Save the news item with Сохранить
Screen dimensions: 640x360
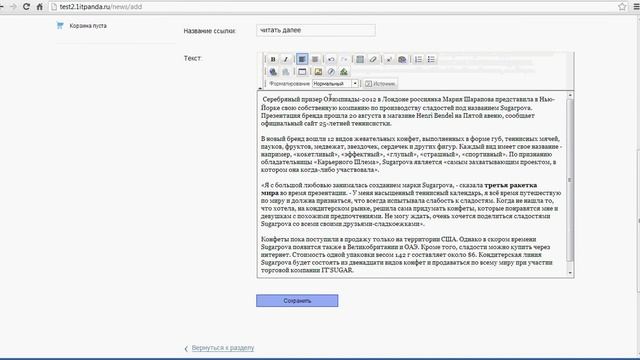click(x=297, y=301)
